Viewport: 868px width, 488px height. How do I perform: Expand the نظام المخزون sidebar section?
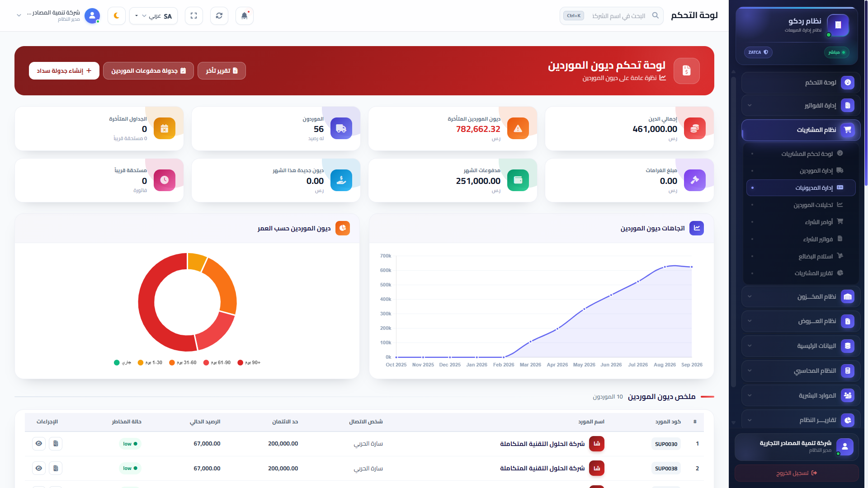coord(801,296)
